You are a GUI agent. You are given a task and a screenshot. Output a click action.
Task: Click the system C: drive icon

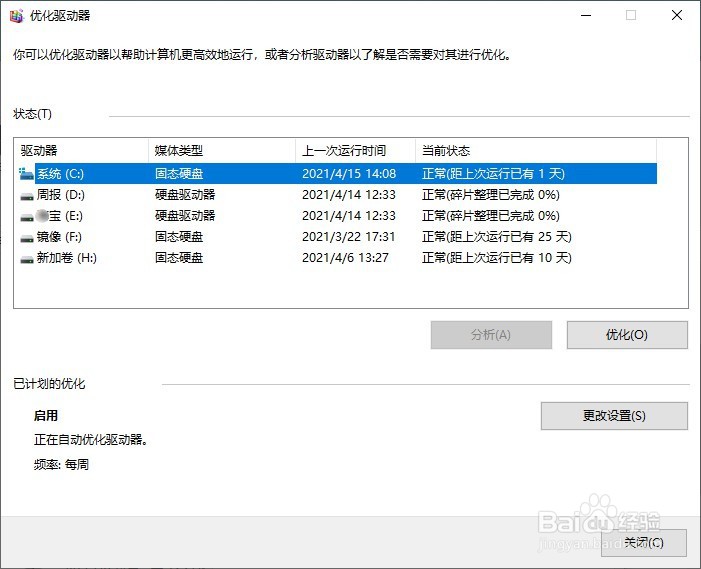tap(26, 173)
